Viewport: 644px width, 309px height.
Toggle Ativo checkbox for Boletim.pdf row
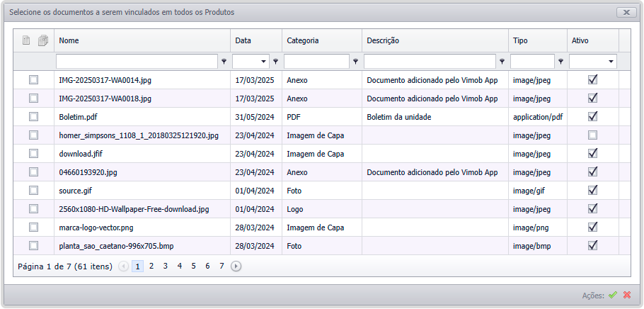point(592,116)
